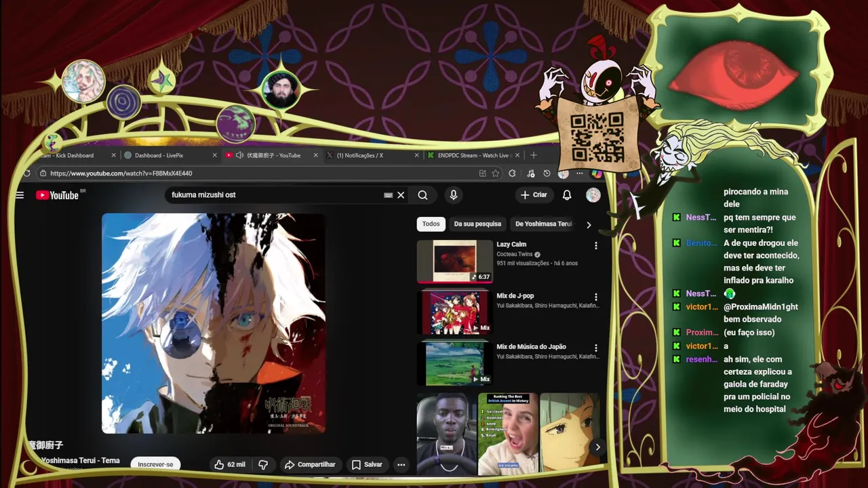Open media control music note icon
This screenshot has height=488, width=868.
(530, 174)
